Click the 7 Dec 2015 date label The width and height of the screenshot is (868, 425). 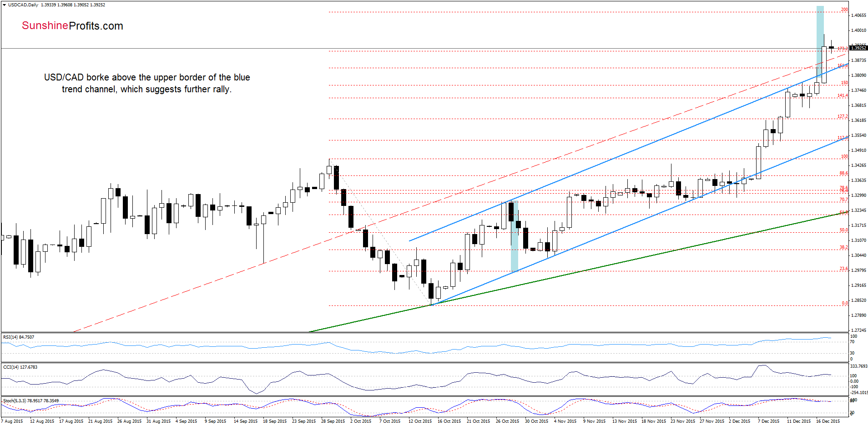(x=769, y=421)
